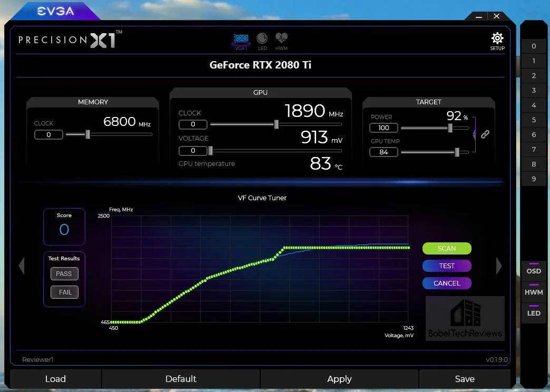This screenshot has width=550, height=392.
Task: Click the green VF curve plateau
Action: pyautogui.click(x=347, y=248)
